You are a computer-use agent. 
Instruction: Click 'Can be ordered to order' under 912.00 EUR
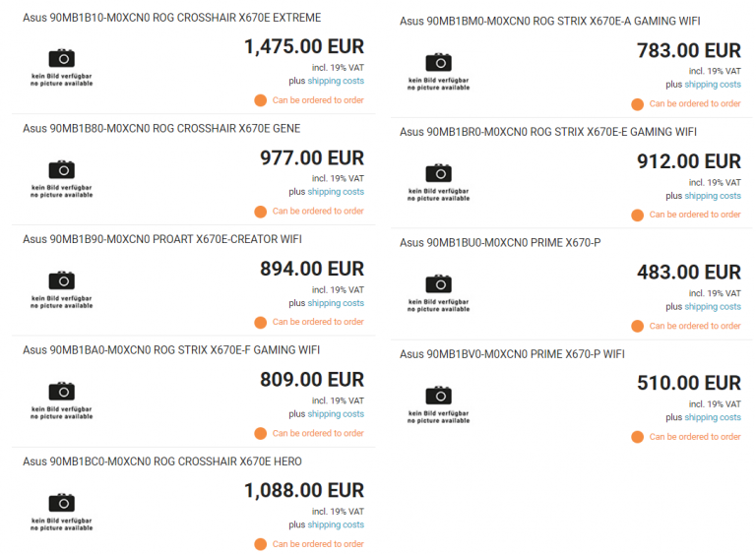695,215
